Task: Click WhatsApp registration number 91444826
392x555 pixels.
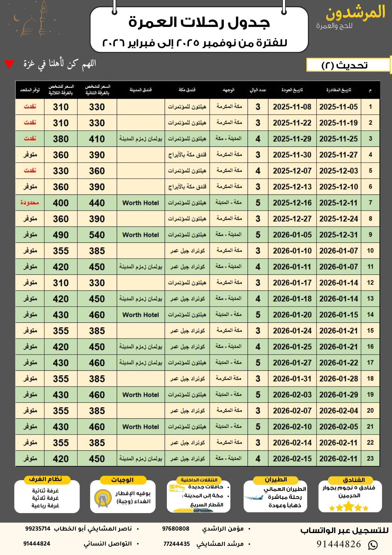Action: point(339,544)
